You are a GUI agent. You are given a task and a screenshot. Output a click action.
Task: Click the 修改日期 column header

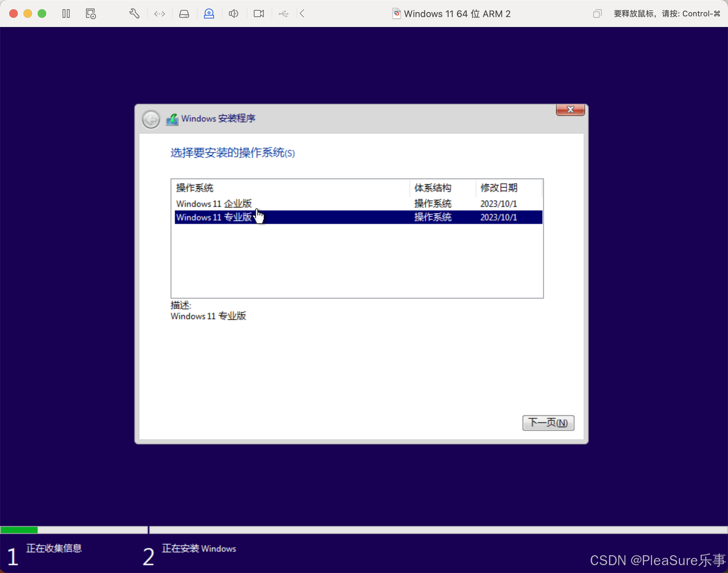pyautogui.click(x=509, y=188)
